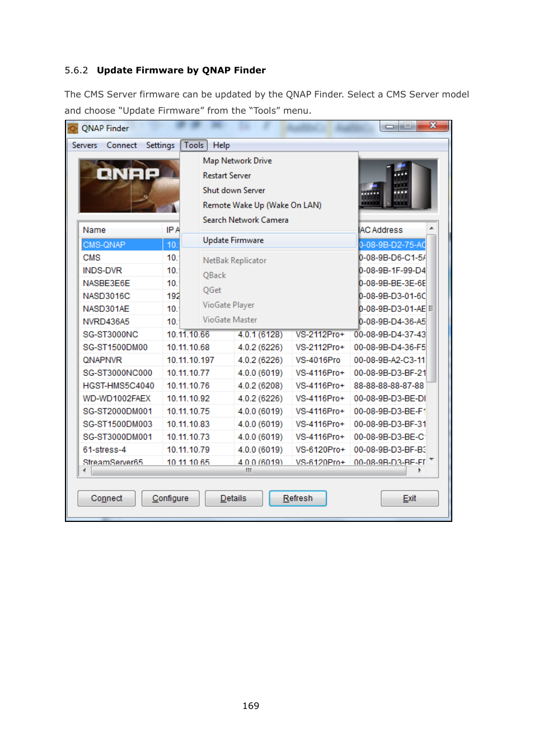534x756 pixels.
Task: Sort by MAC Address column header
Action: tap(392, 230)
